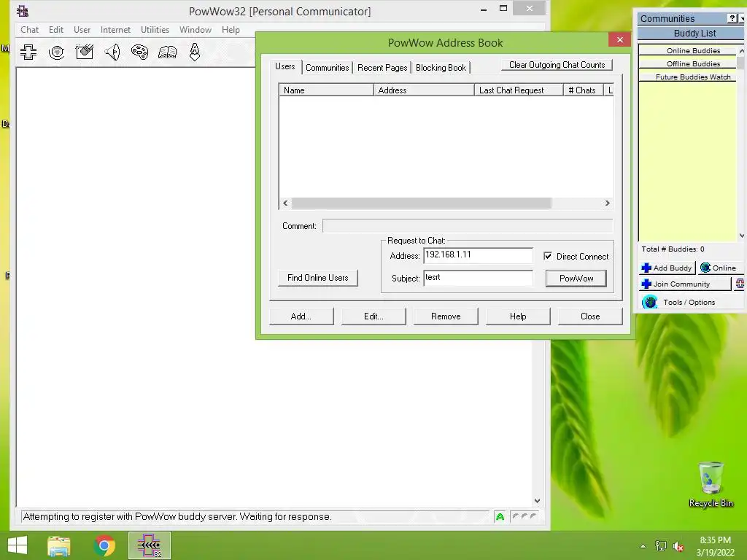Click the three-light status bar indicator
Screen dimensions: 747x560
(x=524, y=516)
